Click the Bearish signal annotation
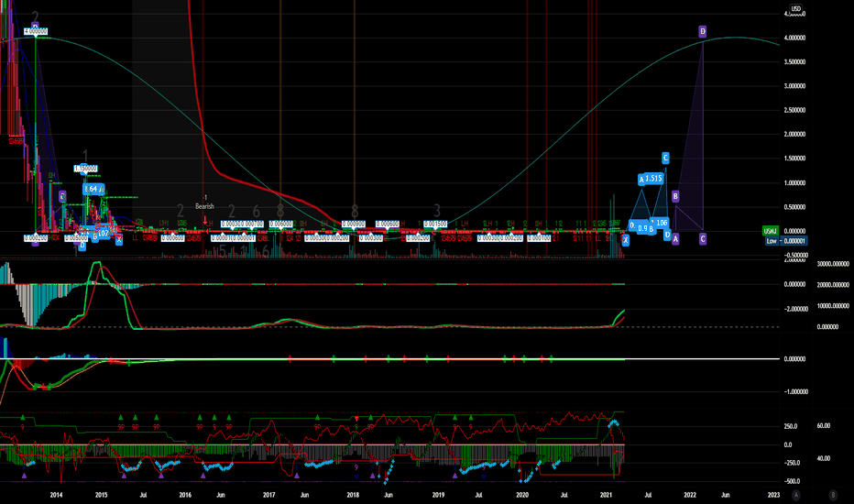Image resolution: width=854 pixels, height=504 pixels. click(204, 206)
